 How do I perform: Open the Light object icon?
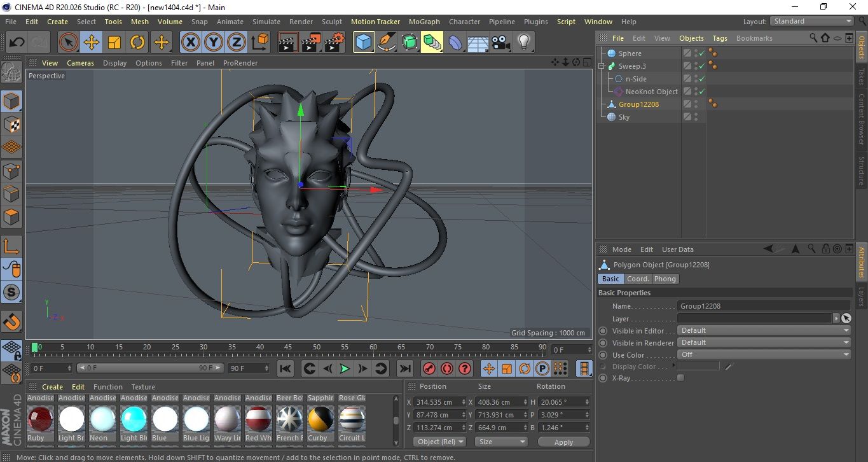523,43
